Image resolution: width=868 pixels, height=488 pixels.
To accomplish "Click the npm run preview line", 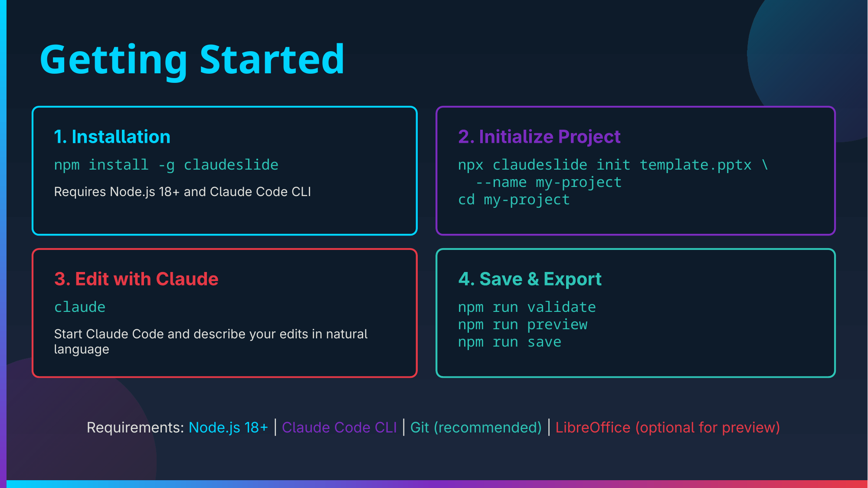I will [522, 324].
